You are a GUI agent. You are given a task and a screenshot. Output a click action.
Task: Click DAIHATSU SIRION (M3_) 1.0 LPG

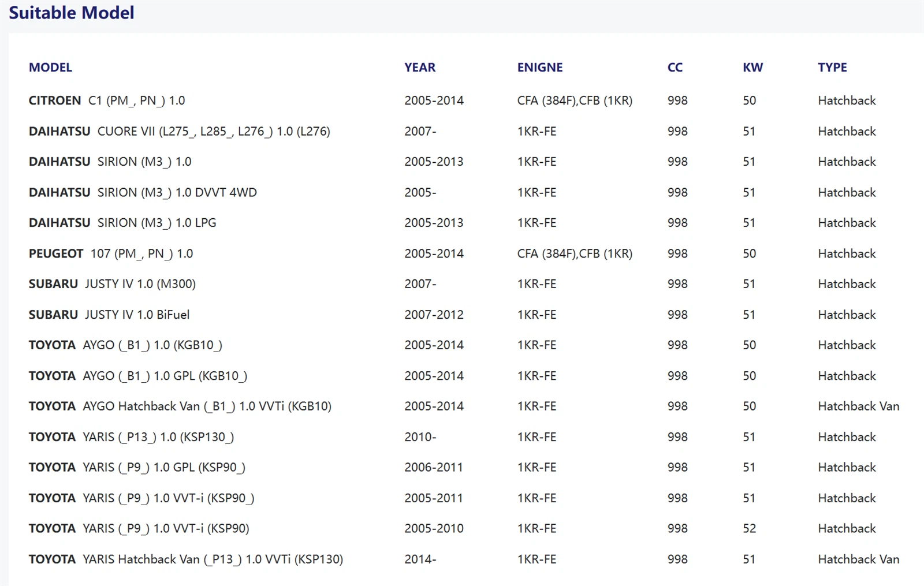122,223
